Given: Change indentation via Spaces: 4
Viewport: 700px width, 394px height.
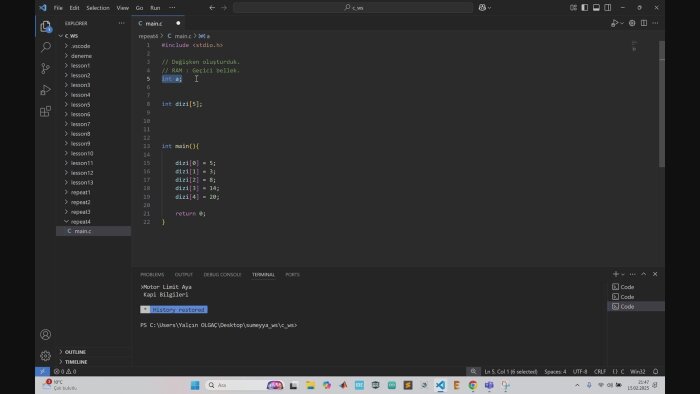Looking at the screenshot, I should (x=555, y=371).
